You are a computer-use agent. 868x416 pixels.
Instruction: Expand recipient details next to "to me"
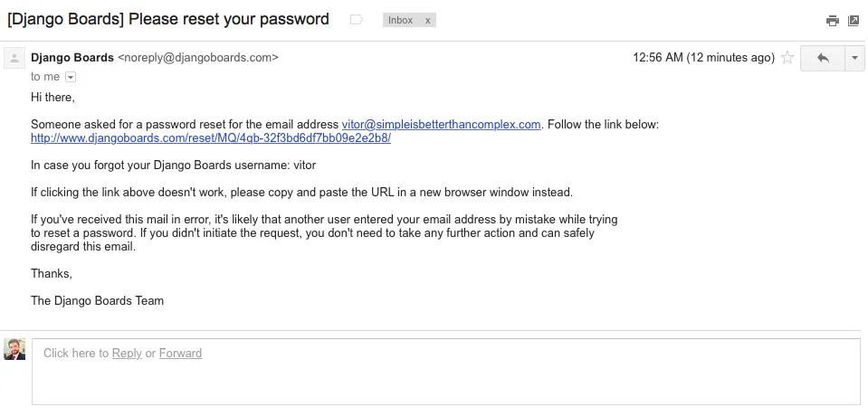71,78
